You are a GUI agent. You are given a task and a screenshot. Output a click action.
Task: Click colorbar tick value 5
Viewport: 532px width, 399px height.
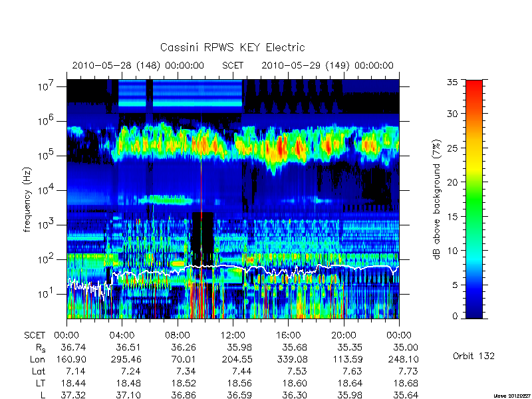coord(455,285)
